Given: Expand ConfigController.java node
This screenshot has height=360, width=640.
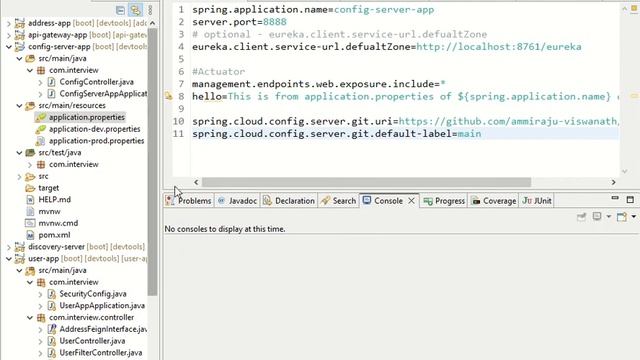Looking at the screenshot, I should click(x=40, y=82).
